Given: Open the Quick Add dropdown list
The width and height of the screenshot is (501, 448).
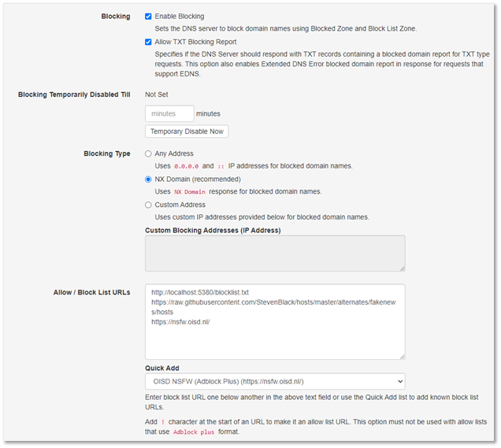Looking at the screenshot, I should click(275, 381).
